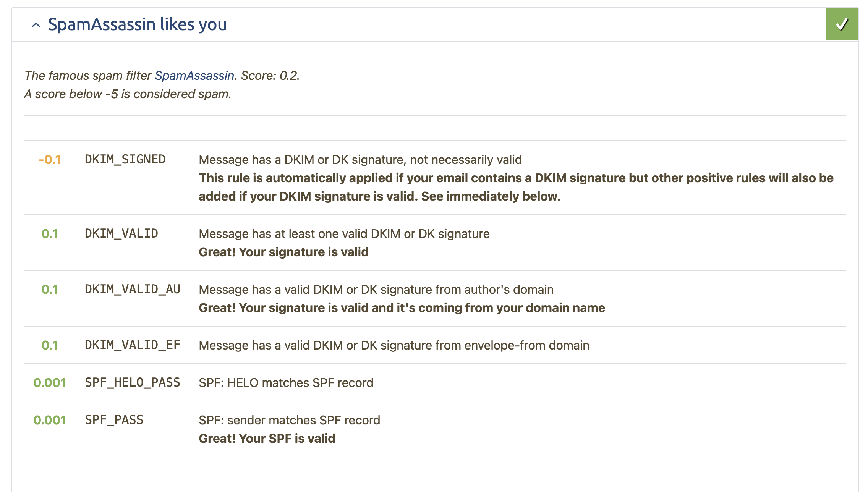
Task: Click the "Score: 0.2" text
Action: coord(270,76)
